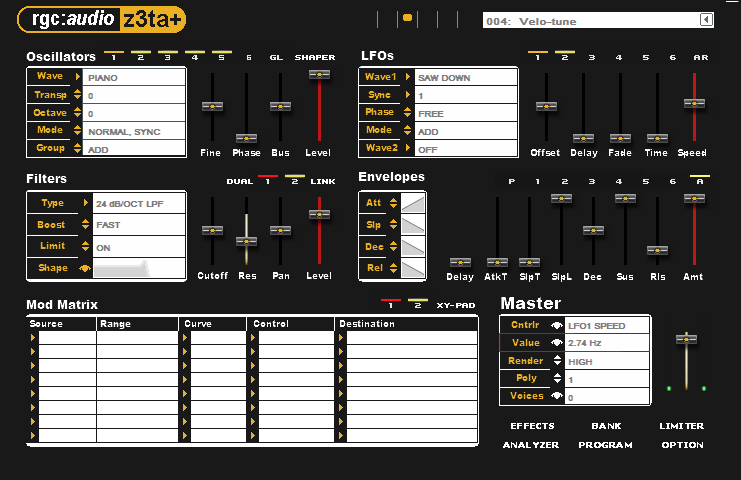The height and width of the screenshot is (480, 741).
Task: Switch to Mod Matrix page 2
Action: coord(418,303)
